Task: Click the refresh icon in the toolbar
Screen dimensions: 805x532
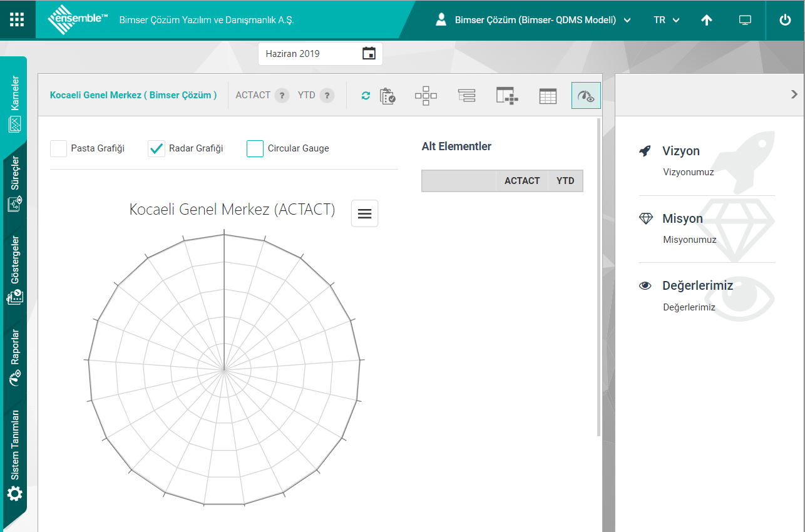Action: (366, 96)
